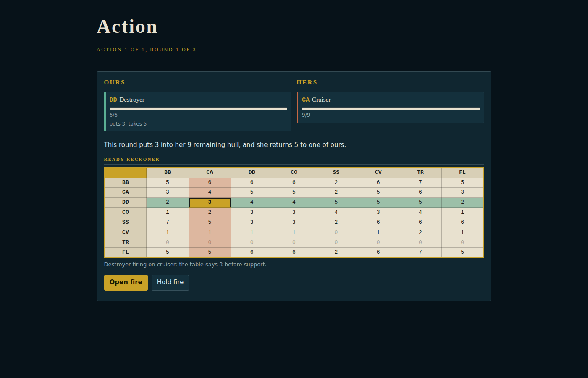Click the TR row header

point(126,242)
